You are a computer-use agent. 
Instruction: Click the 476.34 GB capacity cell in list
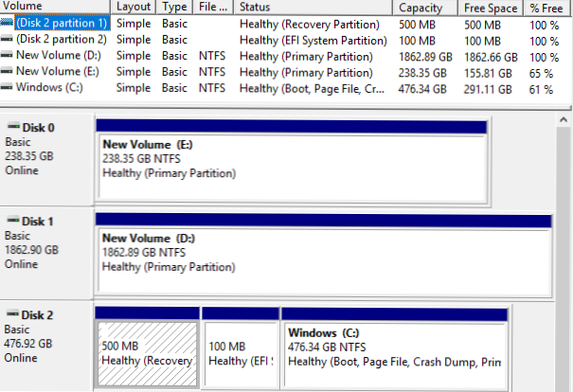point(422,89)
